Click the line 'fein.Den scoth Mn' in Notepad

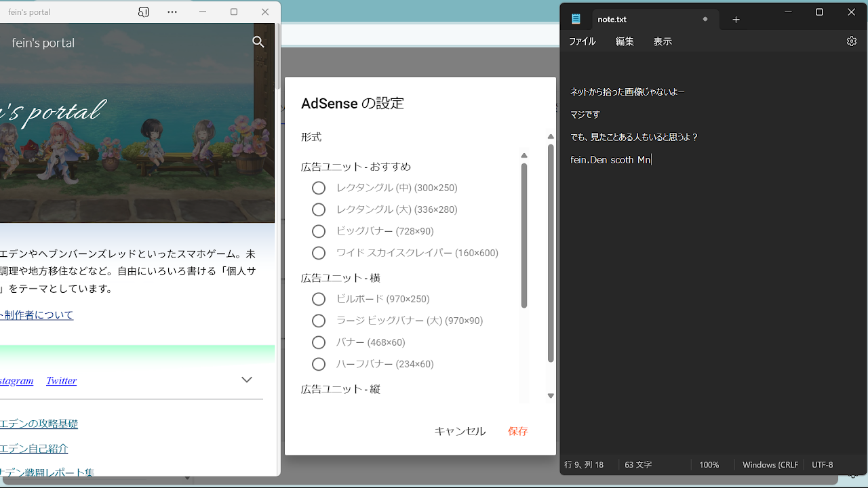click(x=610, y=160)
